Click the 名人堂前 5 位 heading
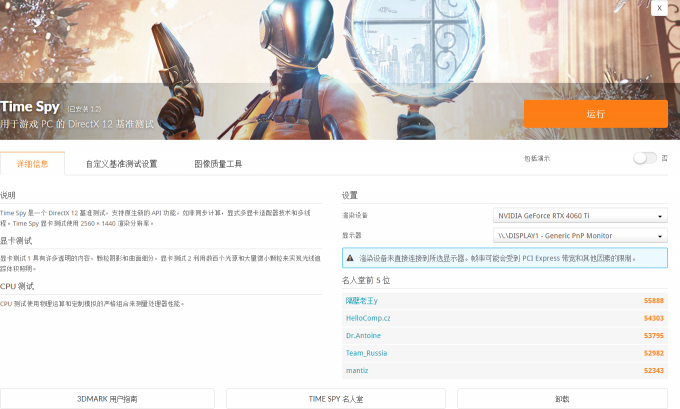Image resolution: width=680 pixels, height=409 pixels. (366, 280)
